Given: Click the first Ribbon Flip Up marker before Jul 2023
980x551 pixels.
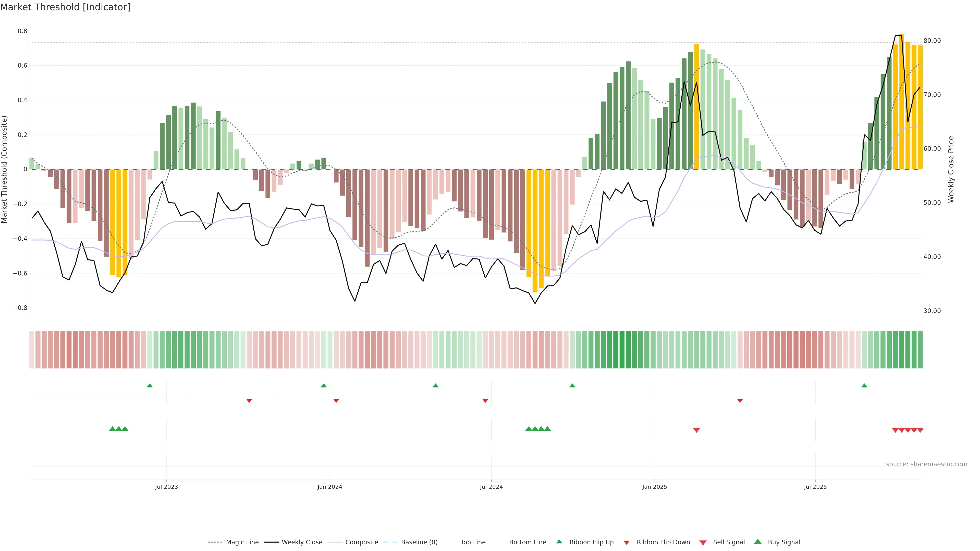Looking at the screenshot, I should (x=150, y=386).
